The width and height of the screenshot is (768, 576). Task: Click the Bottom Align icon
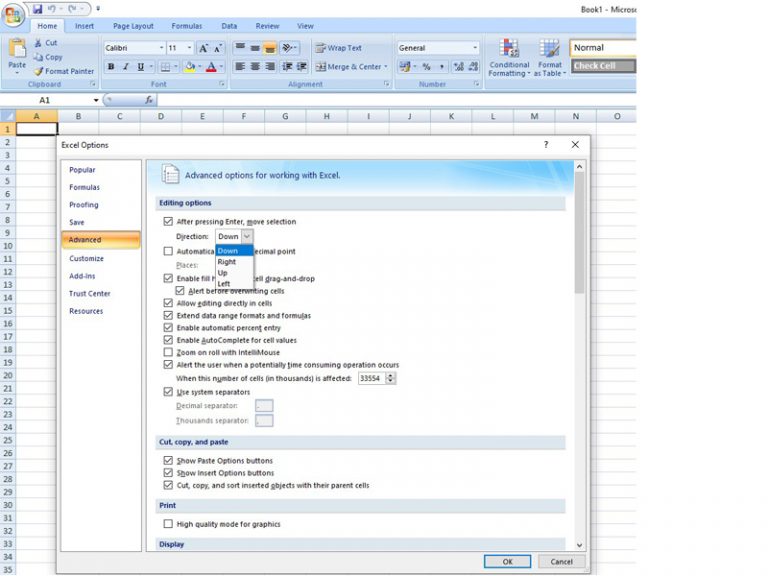(x=269, y=48)
